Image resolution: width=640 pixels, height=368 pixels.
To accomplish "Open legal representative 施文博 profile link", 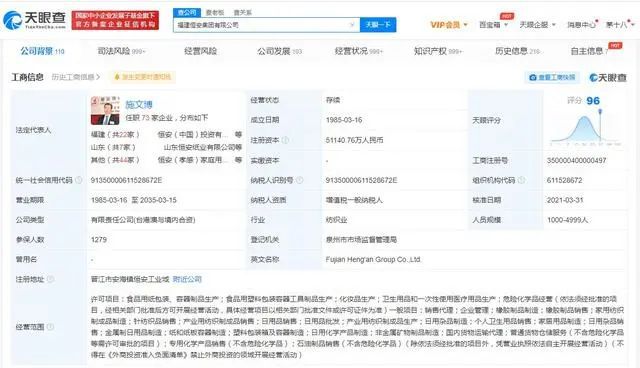I will click(139, 105).
